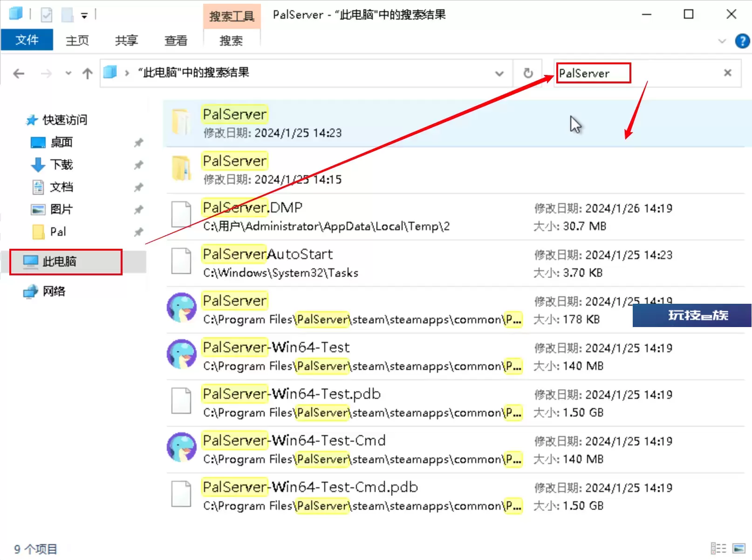This screenshot has height=560, width=752.
Task: Open the recent locations dropdown arrow
Action: [x=68, y=73]
